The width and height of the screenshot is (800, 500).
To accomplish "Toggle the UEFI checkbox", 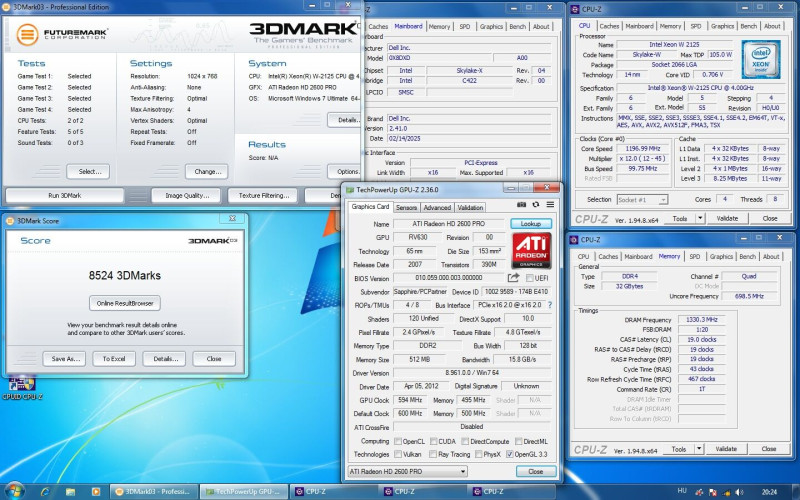I will (531, 277).
